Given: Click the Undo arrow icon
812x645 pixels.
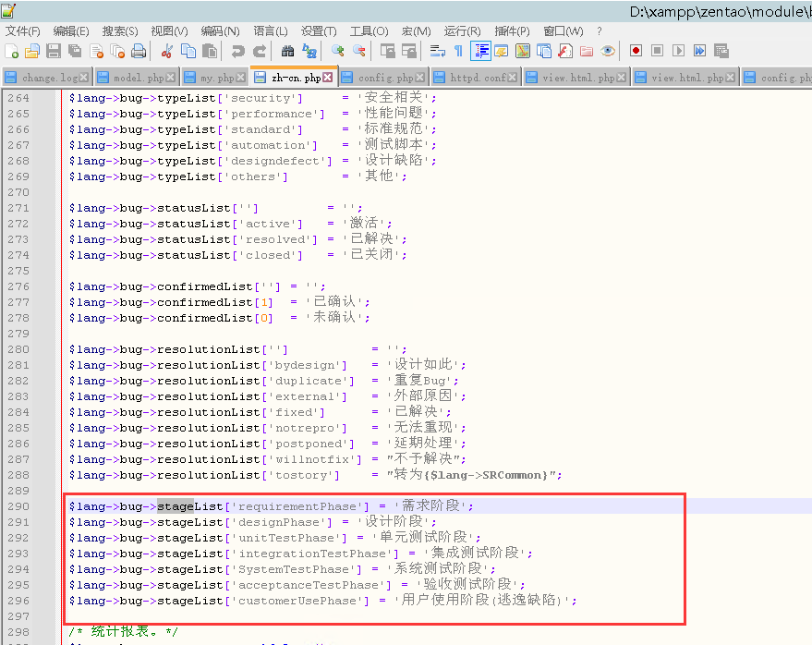Looking at the screenshot, I should (x=238, y=51).
